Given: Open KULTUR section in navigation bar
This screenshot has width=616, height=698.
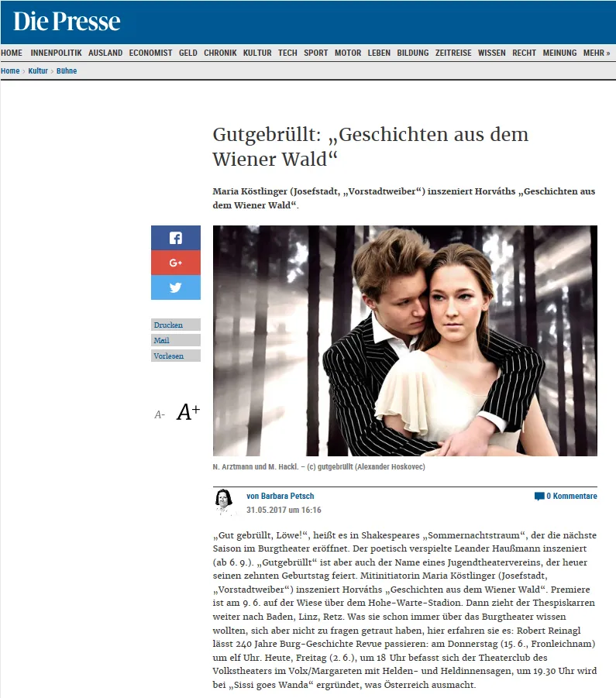Looking at the screenshot, I should (257, 53).
